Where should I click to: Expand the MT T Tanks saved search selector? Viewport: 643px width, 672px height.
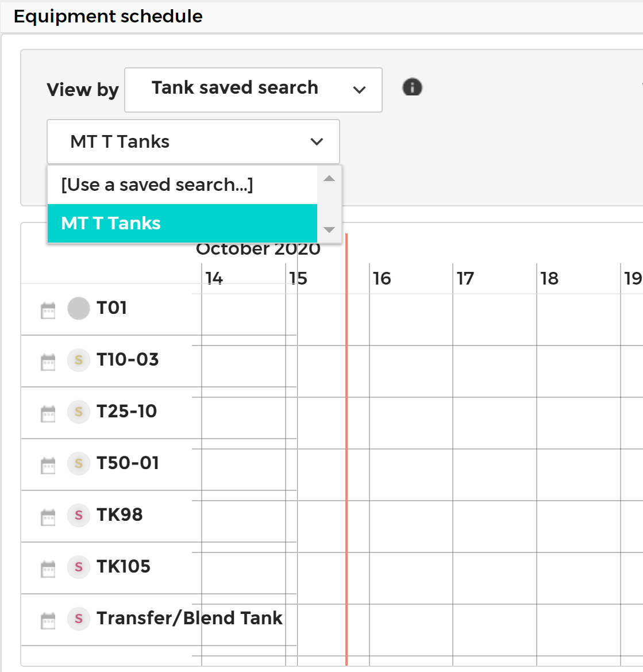click(193, 141)
